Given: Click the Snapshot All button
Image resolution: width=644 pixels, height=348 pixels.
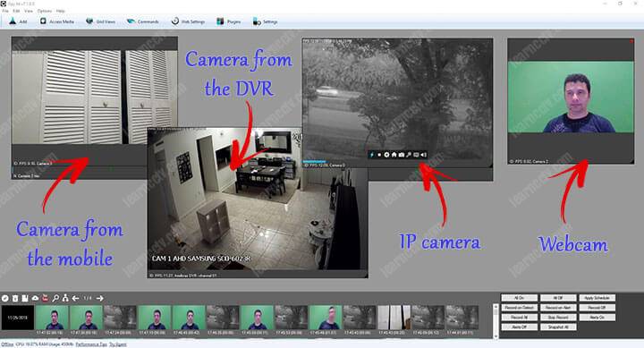Looking at the screenshot, I should click(558, 327).
